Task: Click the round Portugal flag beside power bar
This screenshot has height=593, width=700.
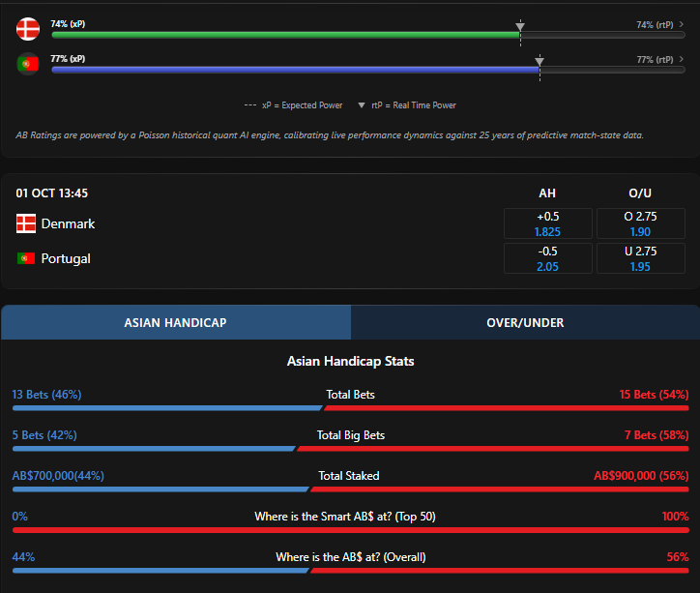Action: [x=28, y=64]
